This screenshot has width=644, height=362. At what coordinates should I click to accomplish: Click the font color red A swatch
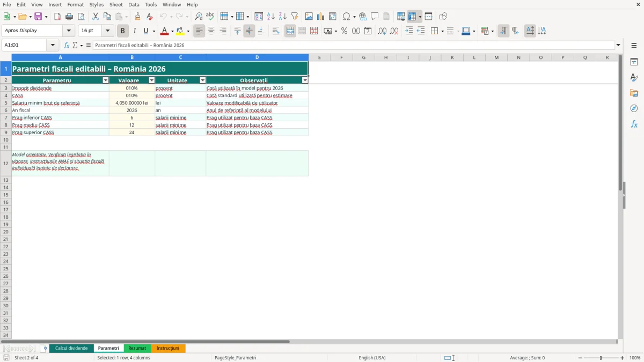click(164, 31)
